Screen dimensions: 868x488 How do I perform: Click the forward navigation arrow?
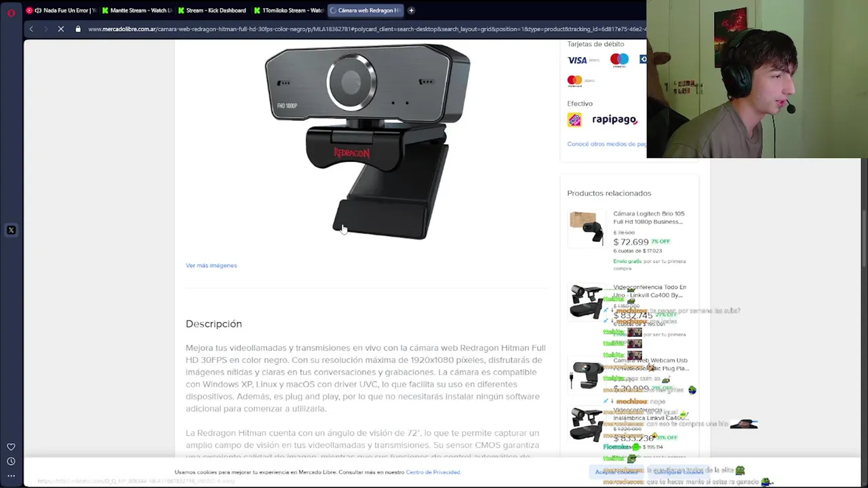(x=45, y=29)
